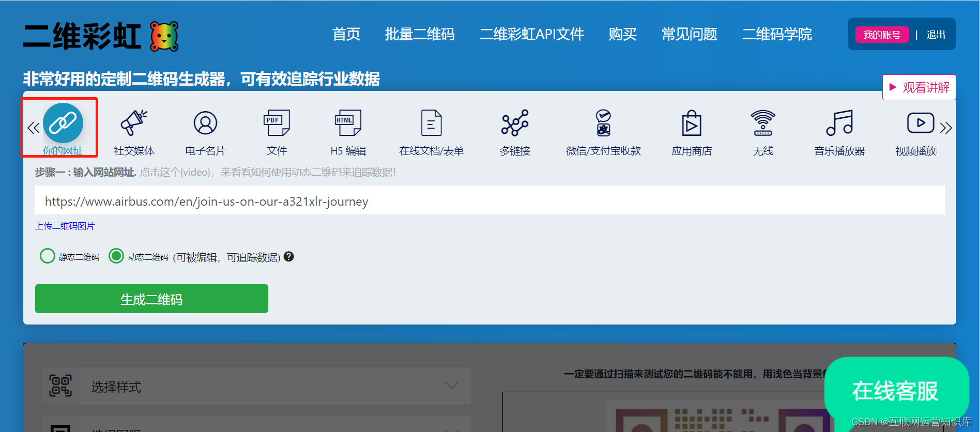Select the 文件 PDF icon
This screenshot has height=432, width=980.
point(277,123)
